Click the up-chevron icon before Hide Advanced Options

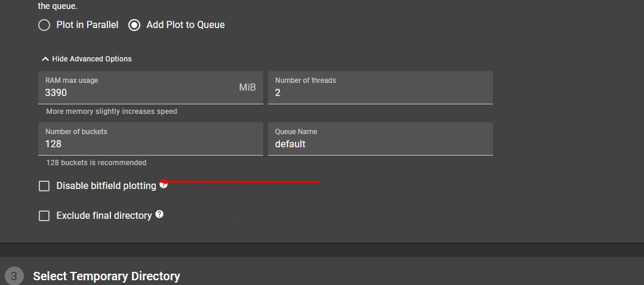[x=45, y=59]
